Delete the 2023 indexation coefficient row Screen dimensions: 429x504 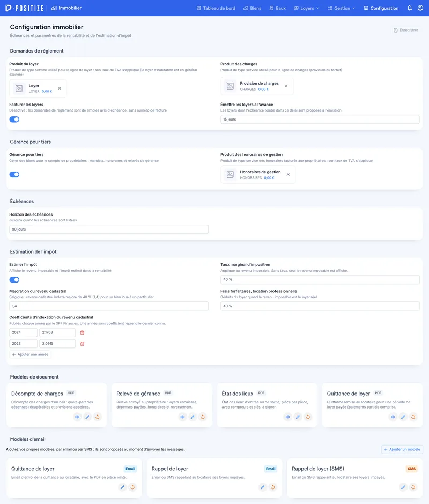coord(83,344)
